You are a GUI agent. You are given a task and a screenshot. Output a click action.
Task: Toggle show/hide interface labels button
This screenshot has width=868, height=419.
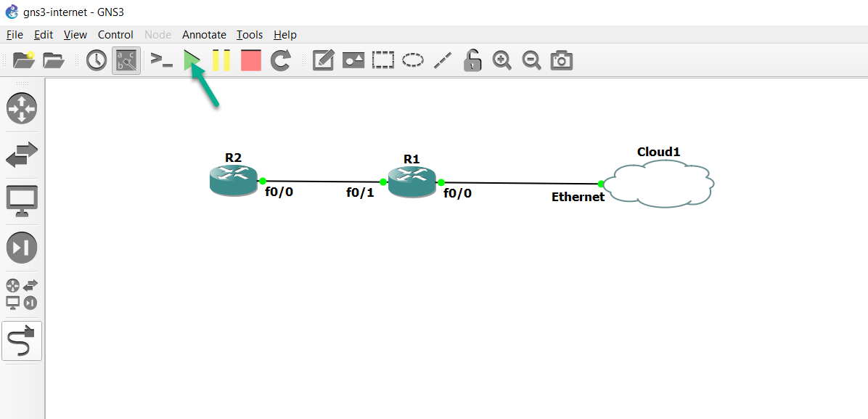click(x=126, y=60)
